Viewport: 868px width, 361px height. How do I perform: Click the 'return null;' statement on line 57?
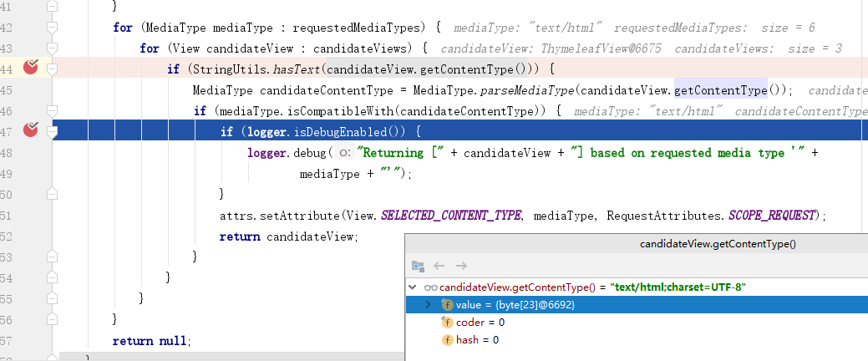click(152, 341)
